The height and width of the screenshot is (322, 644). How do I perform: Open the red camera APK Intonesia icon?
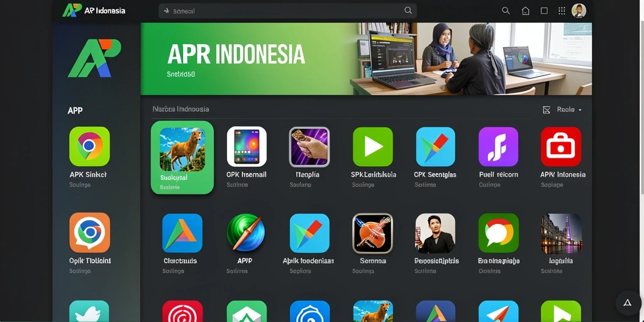pos(561,147)
